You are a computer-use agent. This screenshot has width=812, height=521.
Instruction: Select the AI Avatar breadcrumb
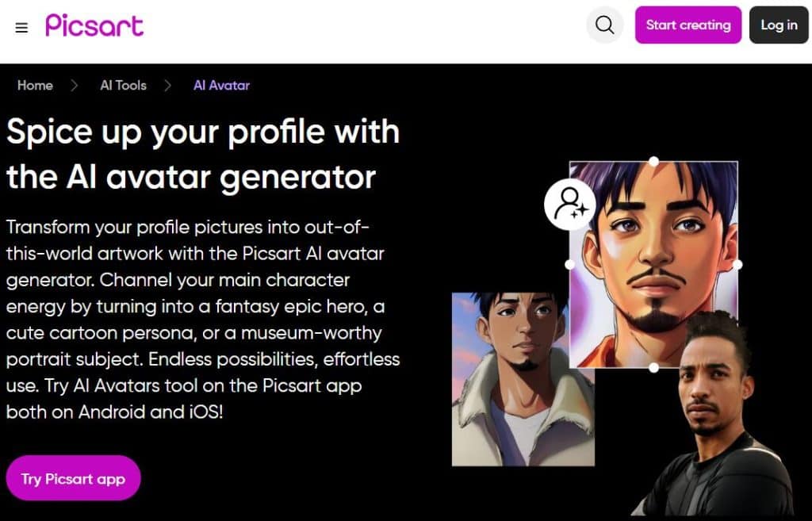click(x=221, y=86)
